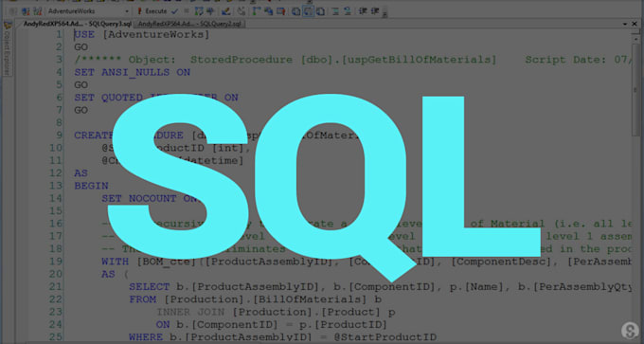This screenshot has width=644, height=344.
Task: Open the active files list dropdown arrow
Action: tap(625, 24)
